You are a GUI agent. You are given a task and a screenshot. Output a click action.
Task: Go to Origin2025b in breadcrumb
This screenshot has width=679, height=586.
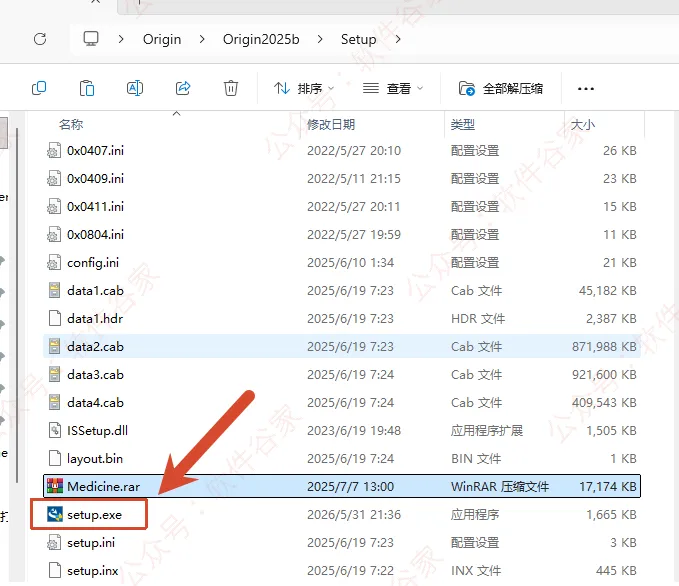click(x=261, y=39)
